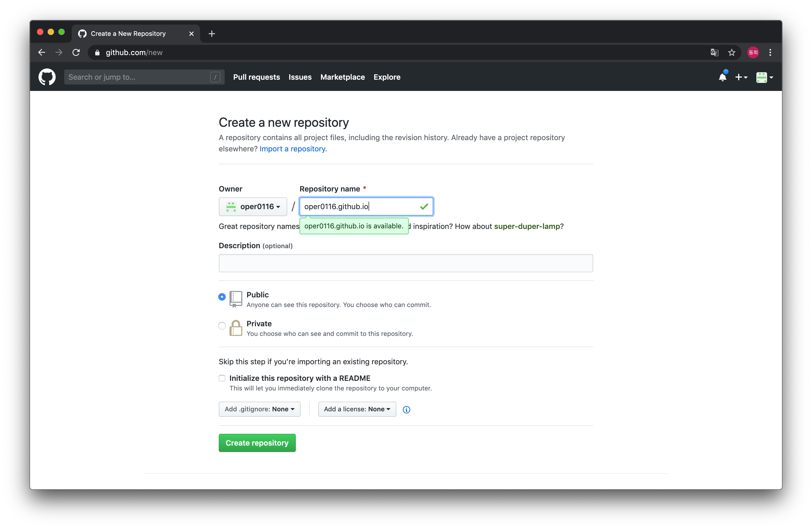Click the Create a new repository heading
Viewport: 812px width, 529px height.
(284, 123)
